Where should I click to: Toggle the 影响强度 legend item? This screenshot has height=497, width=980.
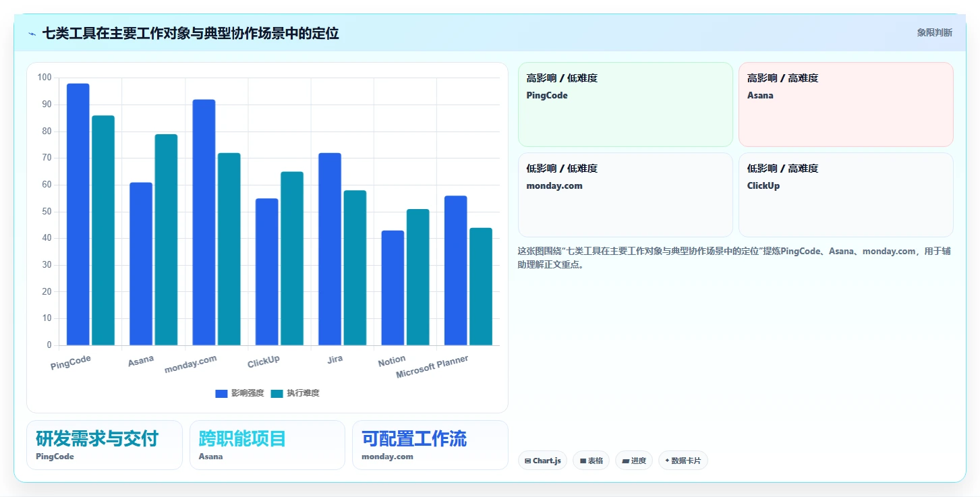239,393
